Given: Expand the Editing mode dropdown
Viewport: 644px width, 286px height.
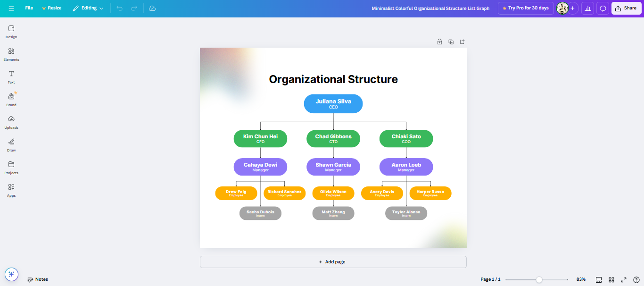Looking at the screenshot, I should click(88, 8).
